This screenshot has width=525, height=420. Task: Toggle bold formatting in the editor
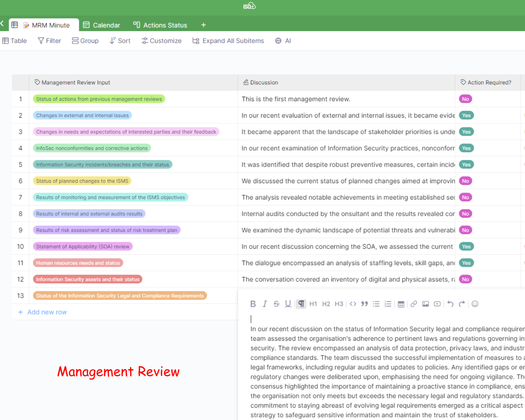253,304
